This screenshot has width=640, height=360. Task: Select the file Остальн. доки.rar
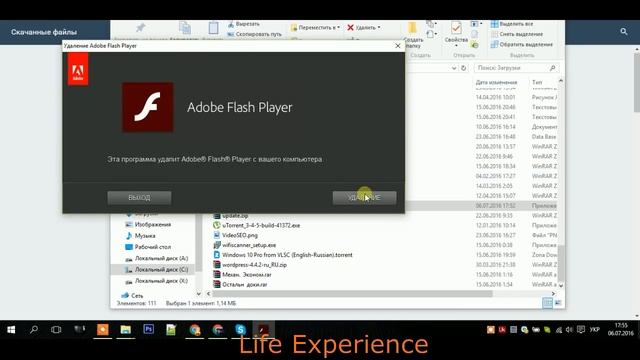[240, 284]
